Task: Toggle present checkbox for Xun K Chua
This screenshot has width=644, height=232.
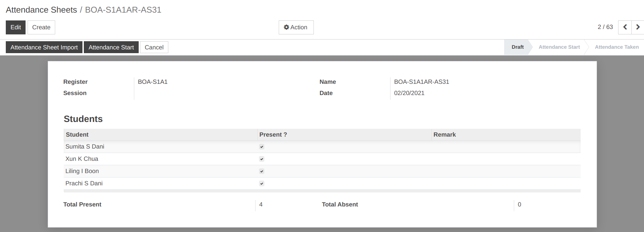Action: point(262,159)
